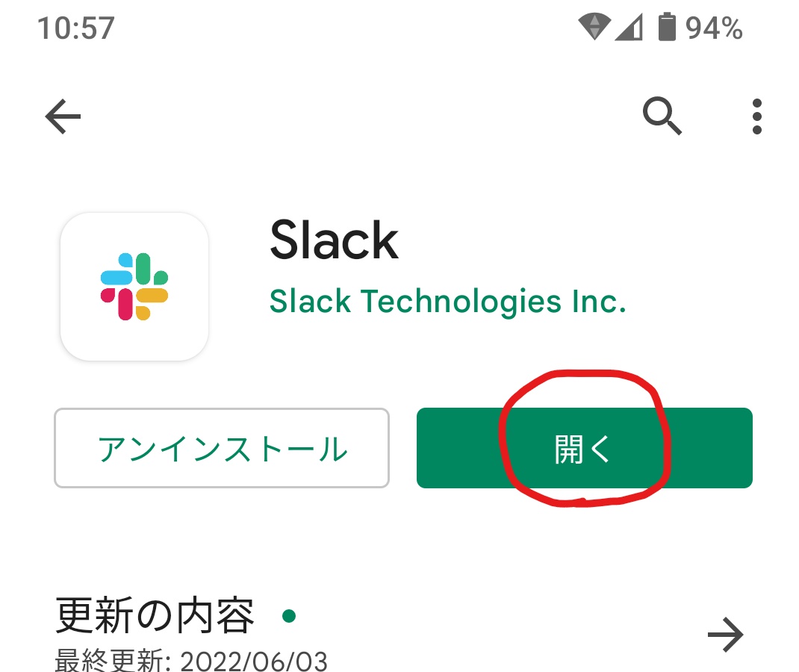Click the battery status icon

pos(667,27)
